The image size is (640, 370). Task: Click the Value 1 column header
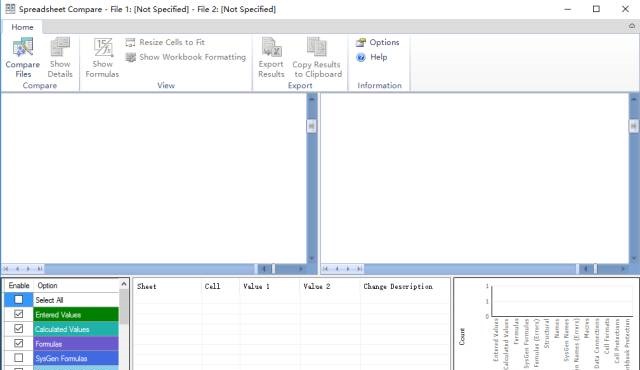point(270,286)
